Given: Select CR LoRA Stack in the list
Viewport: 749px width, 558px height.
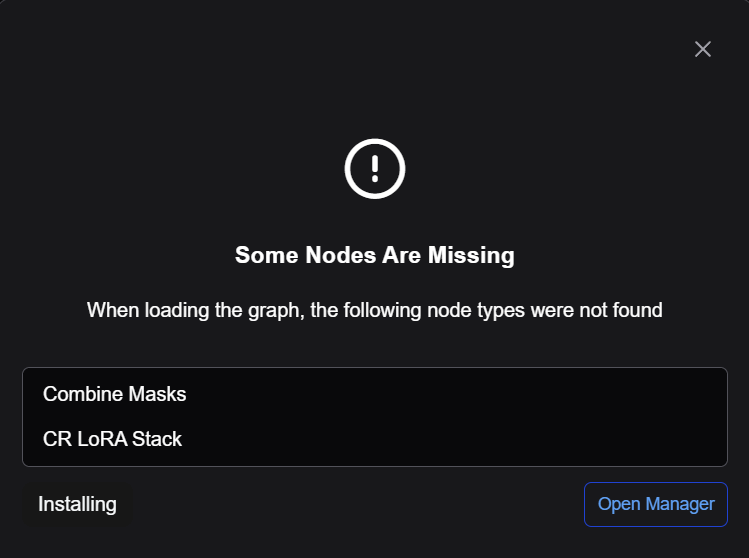Looking at the screenshot, I should coord(112,439).
